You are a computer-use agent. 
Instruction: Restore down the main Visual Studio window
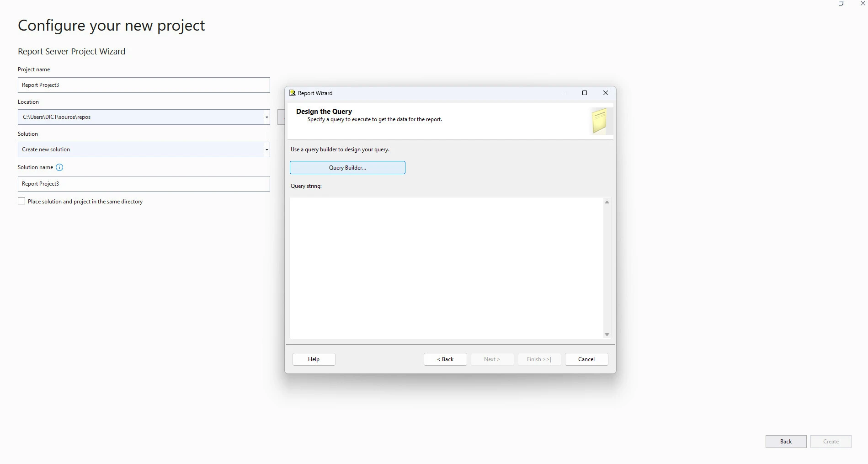[x=841, y=4]
